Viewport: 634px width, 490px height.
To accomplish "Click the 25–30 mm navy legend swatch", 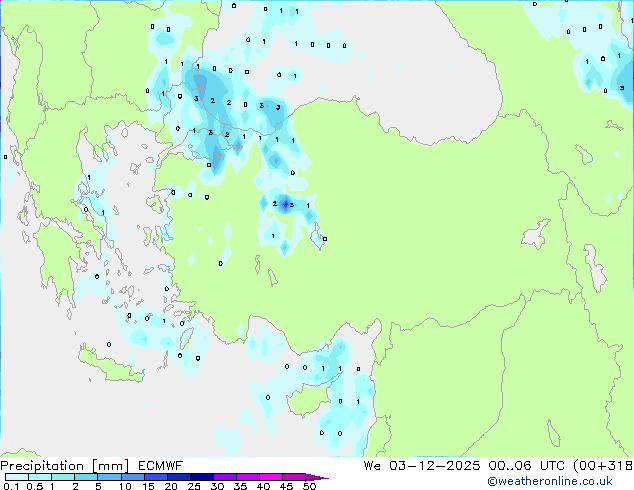I will point(202,477).
